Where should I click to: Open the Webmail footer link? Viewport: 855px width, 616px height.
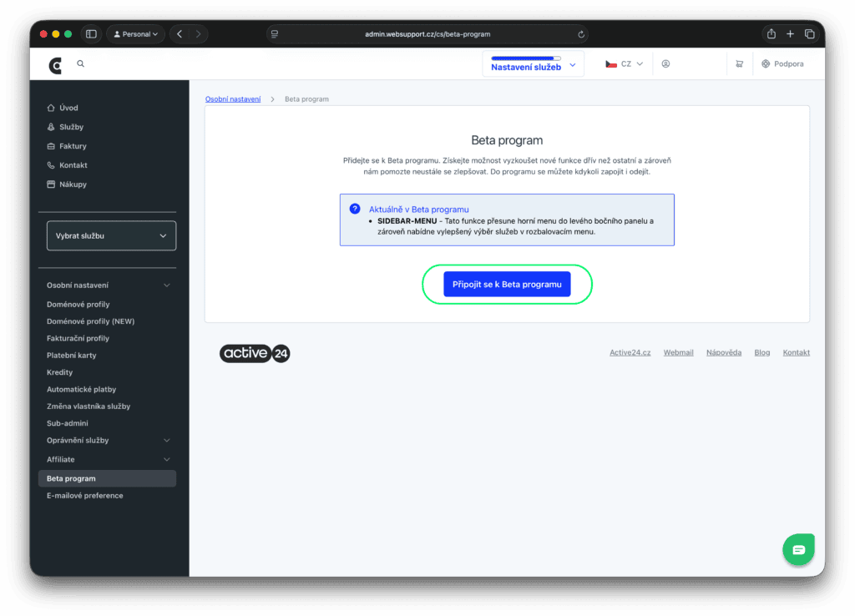[678, 352]
